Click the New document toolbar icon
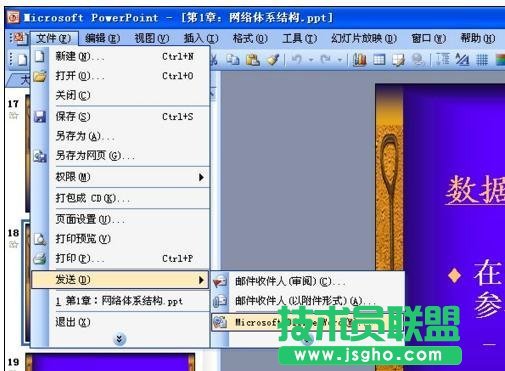505x371 pixels. point(22,60)
